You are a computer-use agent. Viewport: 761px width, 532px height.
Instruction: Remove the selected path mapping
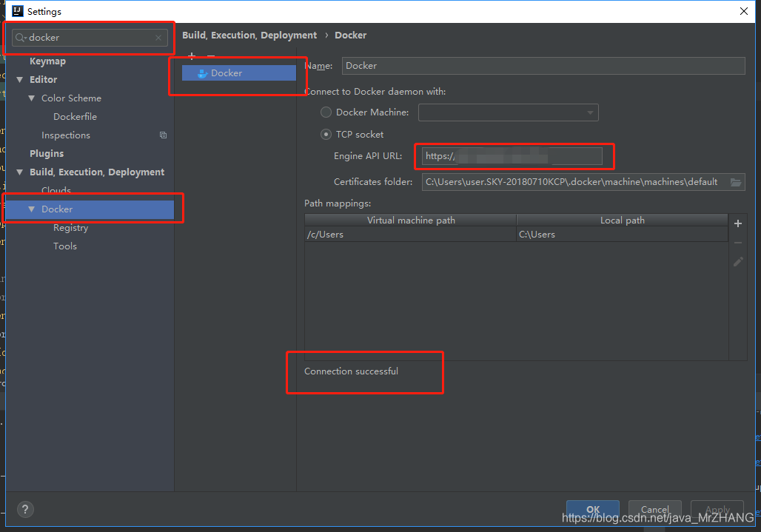[738, 243]
